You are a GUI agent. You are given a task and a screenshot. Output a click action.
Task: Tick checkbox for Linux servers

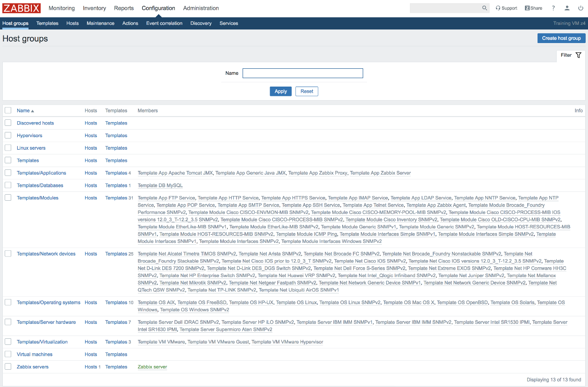point(8,147)
